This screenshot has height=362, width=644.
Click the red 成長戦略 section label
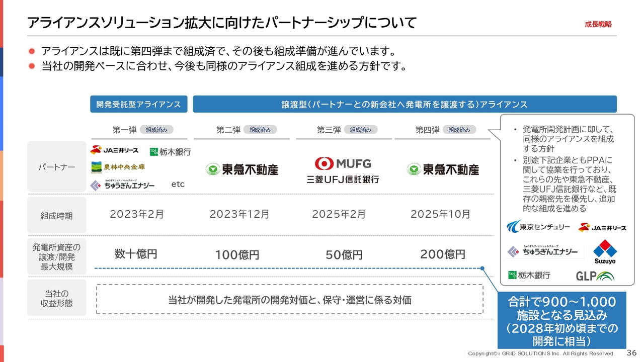(x=598, y=24)
